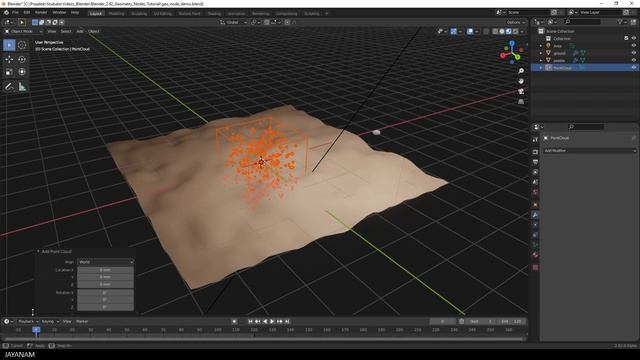Screen dimensions: 640x360
Task: Open the Render menu
Action: point(41,13)
